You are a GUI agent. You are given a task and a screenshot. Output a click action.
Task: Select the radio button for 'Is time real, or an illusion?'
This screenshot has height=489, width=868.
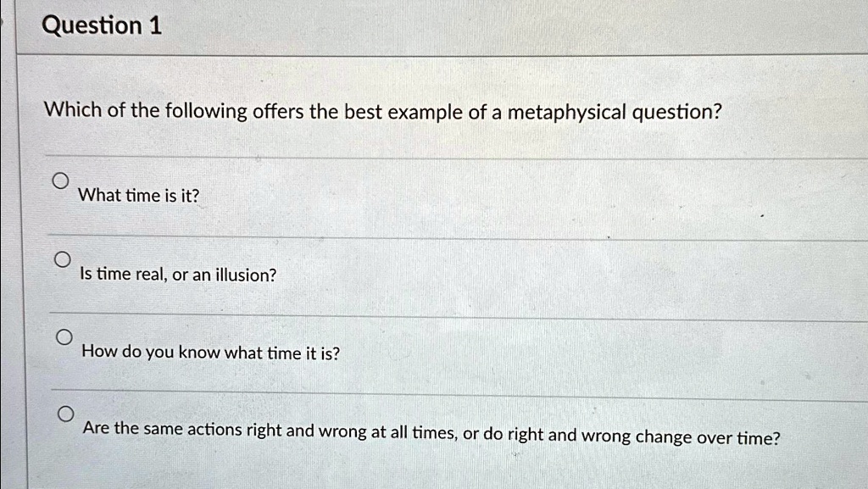[x=64, y=258]
